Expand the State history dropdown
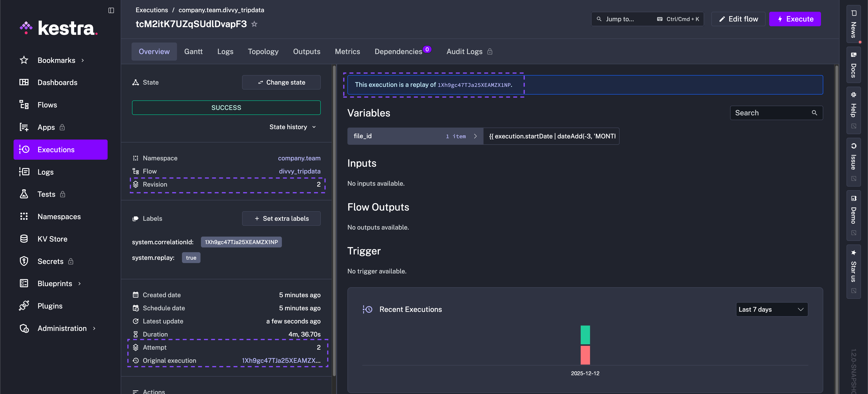Screen dimensions: 868x394 pyautogui.click(x=292, y=127)
